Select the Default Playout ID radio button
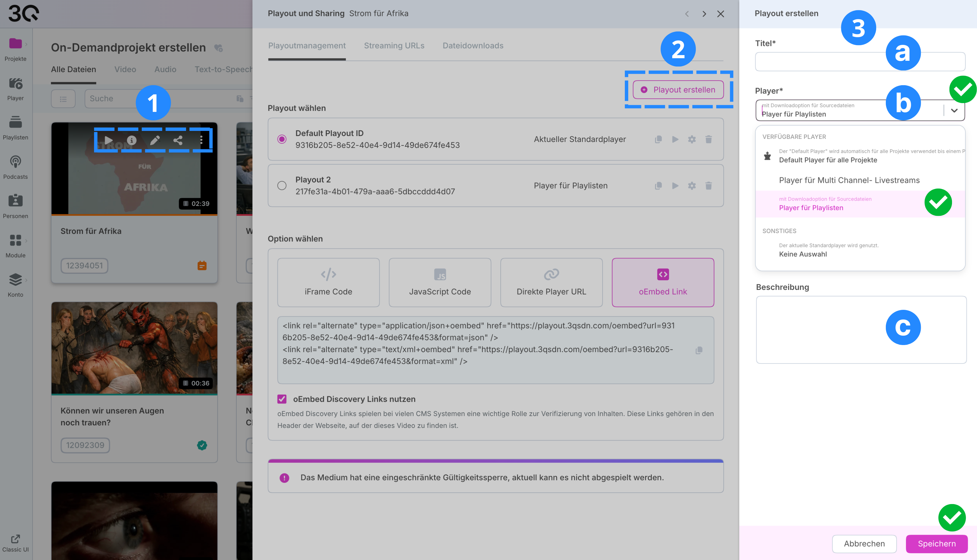 tap(282, 139)
